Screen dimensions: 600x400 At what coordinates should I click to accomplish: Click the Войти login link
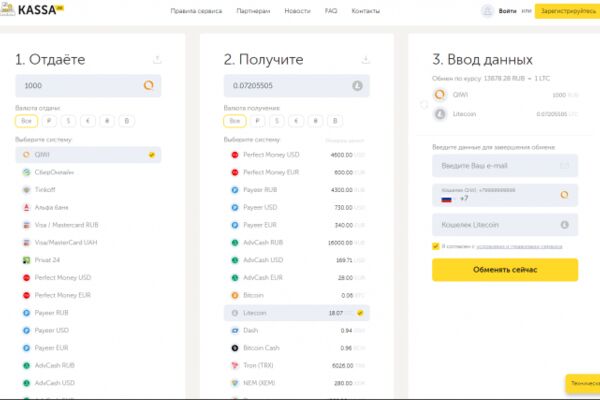(507, 11)
